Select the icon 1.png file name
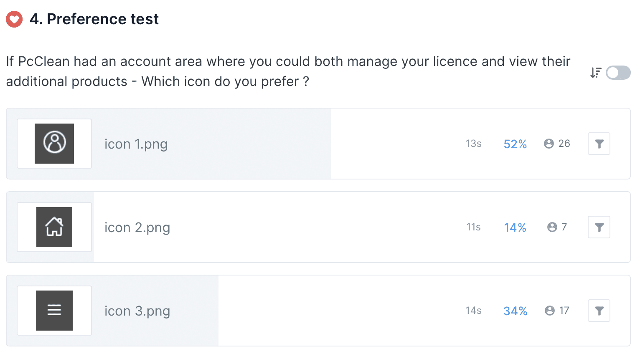This screenshot has width=640, height=364. (x=136, y=144)
